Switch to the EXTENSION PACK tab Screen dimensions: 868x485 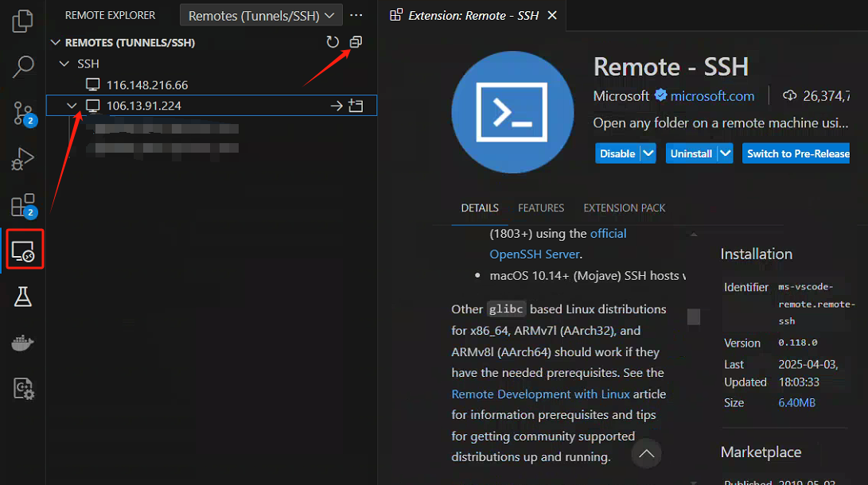pos(624,208)
